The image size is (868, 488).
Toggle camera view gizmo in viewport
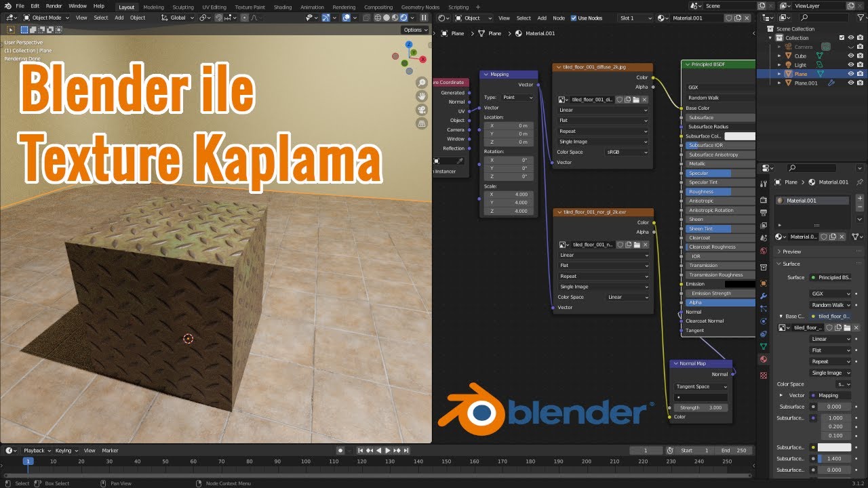pyautogui.click(x=422, y=110)
